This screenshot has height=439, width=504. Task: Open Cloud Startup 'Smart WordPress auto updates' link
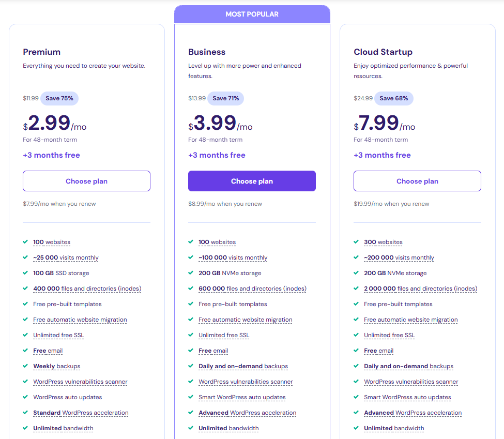tap(407, 397)
